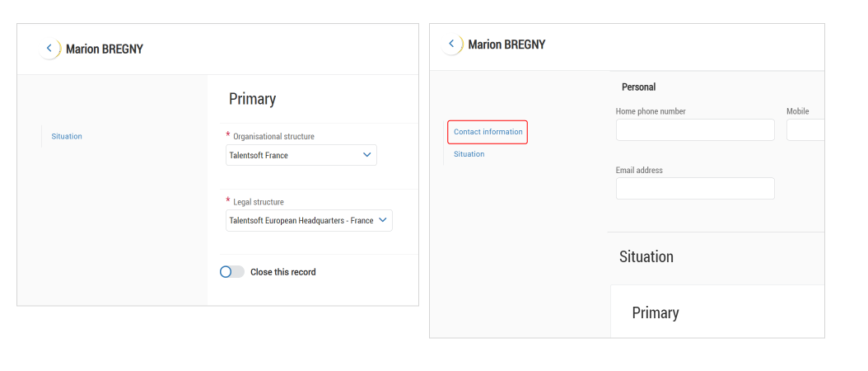Click the large Situation section heading

[x=646, y=256]
